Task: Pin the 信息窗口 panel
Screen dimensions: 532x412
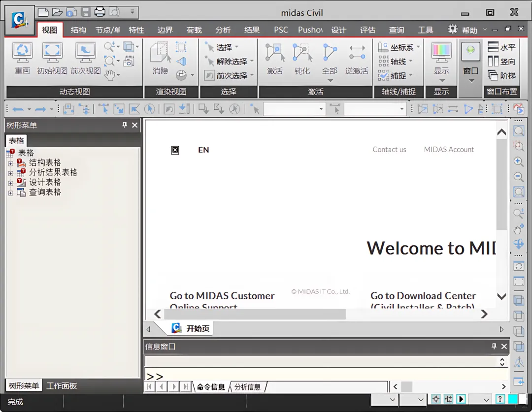Action: [x=494, y=346]
